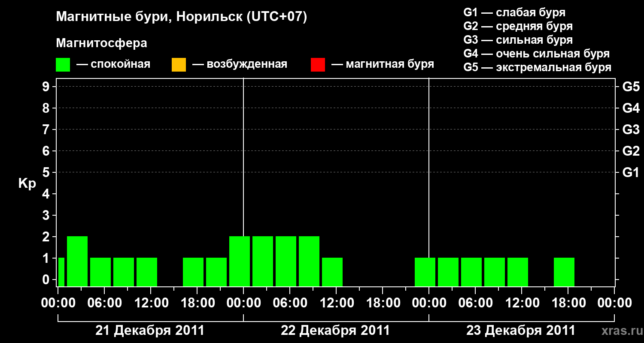Click the 18:00 tick label for 22 December

pos(383,303)
